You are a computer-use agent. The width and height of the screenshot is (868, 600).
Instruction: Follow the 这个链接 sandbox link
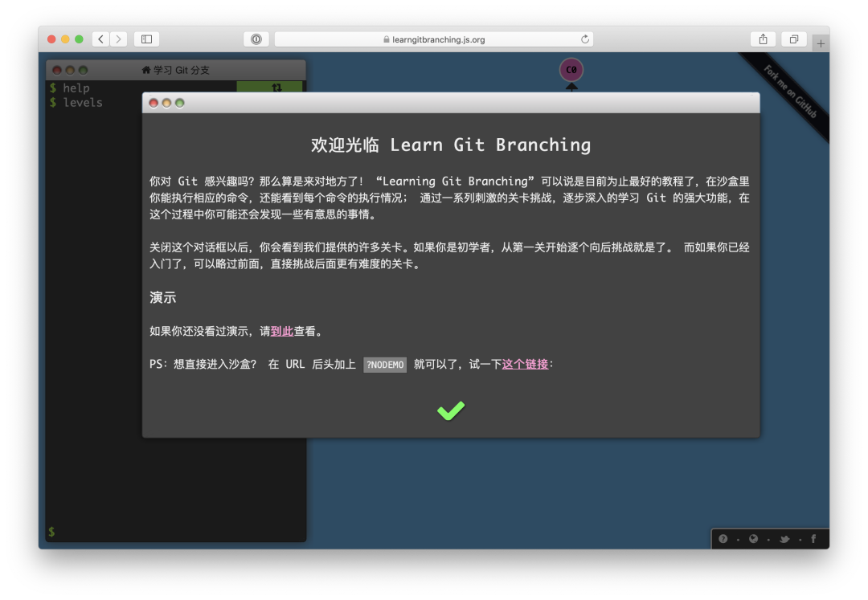[x=525, y=364]
